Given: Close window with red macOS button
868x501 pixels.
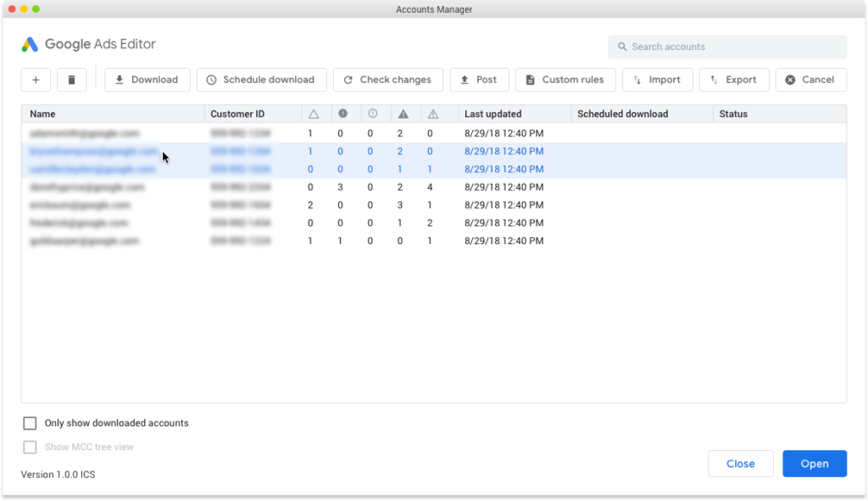Looking at the screenshot, I should [x=12, y=8].
